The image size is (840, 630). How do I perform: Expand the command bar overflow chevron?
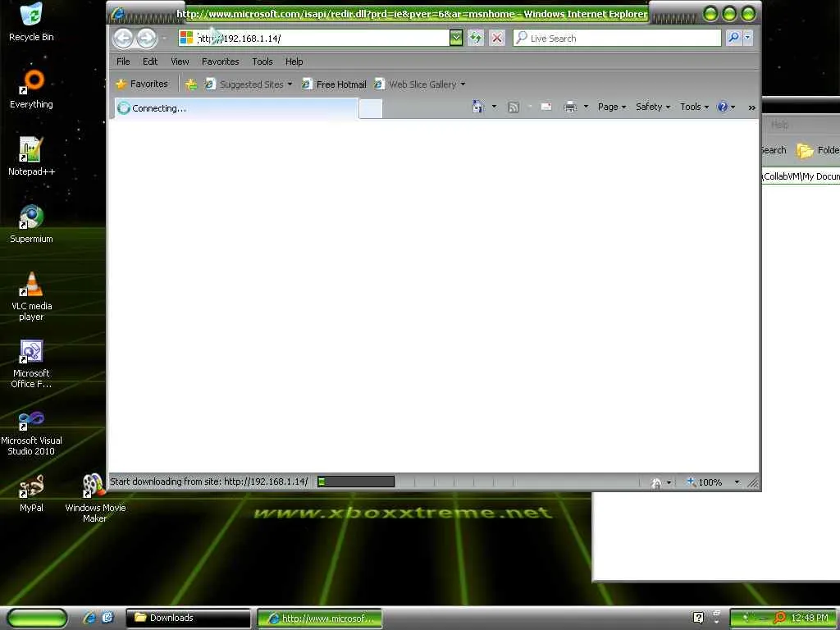click(x=751, y=107)
